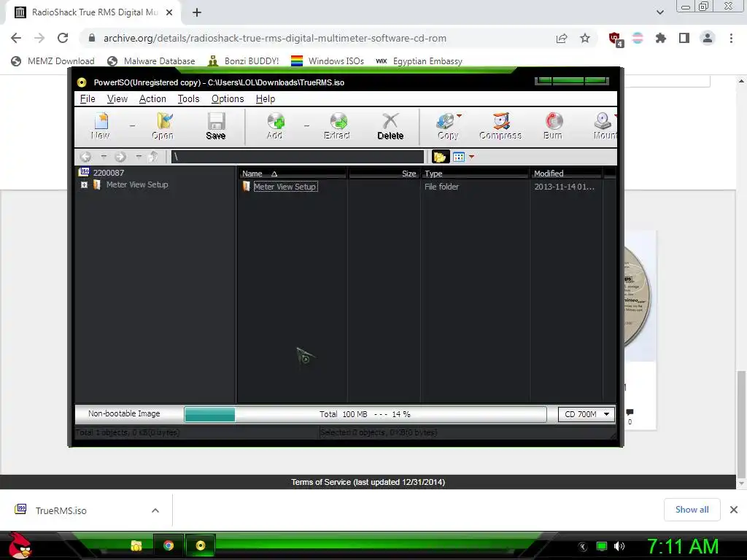Open Egyptian Embassy bookmark
This screenshot has height=560, width=747.
[x=419, y=61]
